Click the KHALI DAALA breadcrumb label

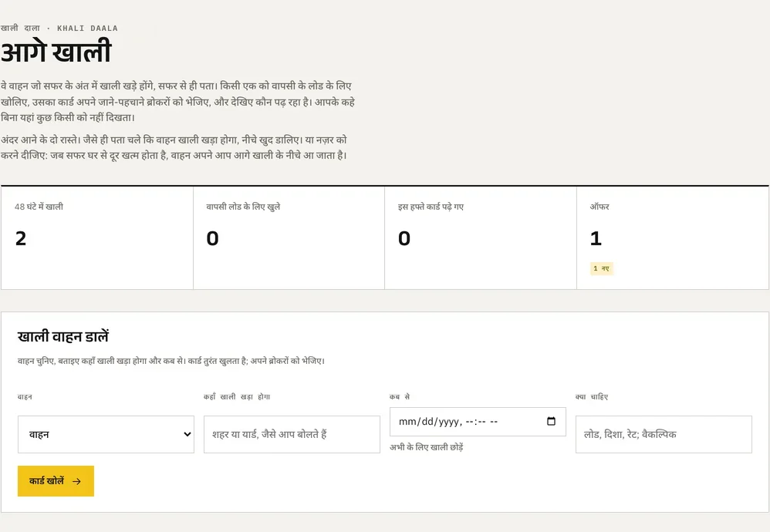[x=87, y=29]
